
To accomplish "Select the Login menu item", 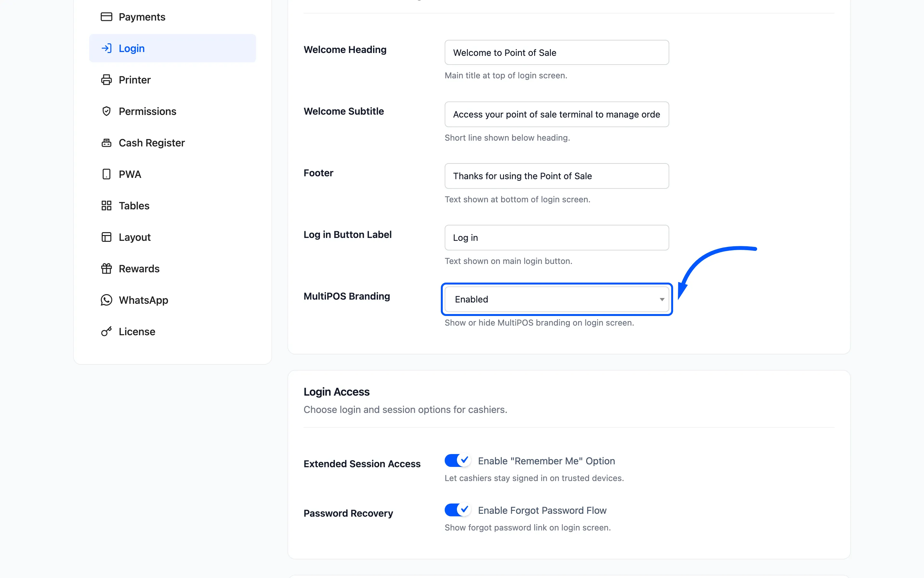I will [172, 48].
